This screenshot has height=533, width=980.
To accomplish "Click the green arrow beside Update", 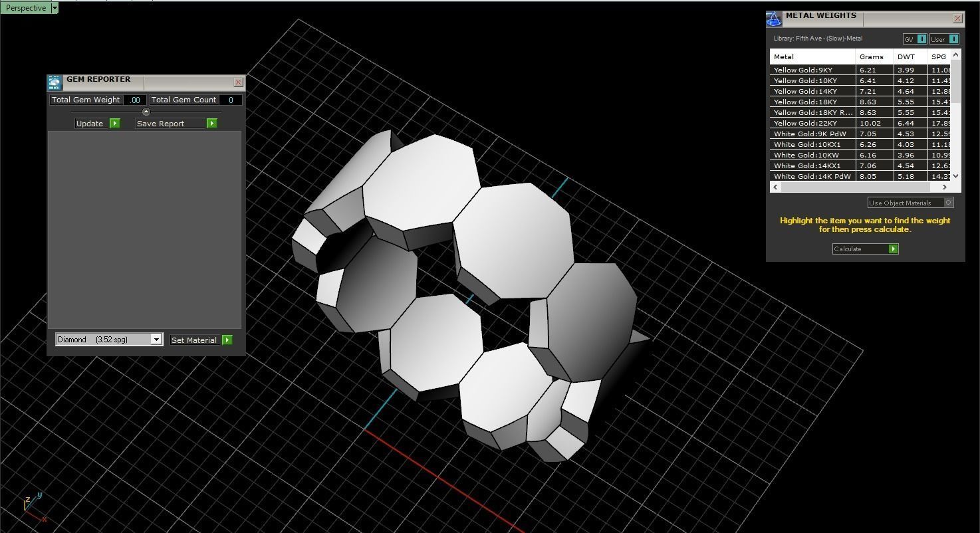I will (x=114, y=124).
